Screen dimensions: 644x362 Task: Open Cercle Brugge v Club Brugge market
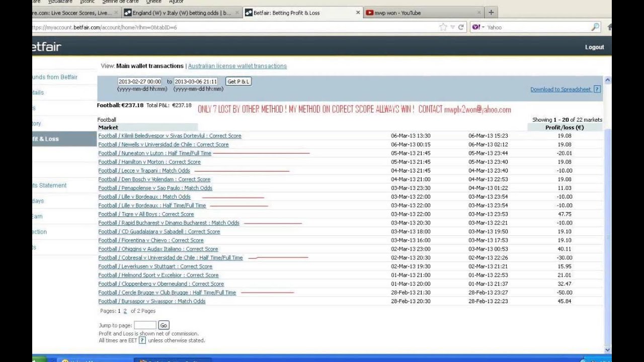167,293
